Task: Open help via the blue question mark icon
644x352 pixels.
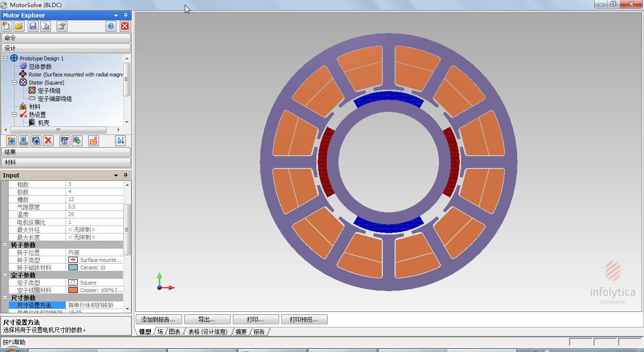Action: pyautogui.click(x=111, y=26)
